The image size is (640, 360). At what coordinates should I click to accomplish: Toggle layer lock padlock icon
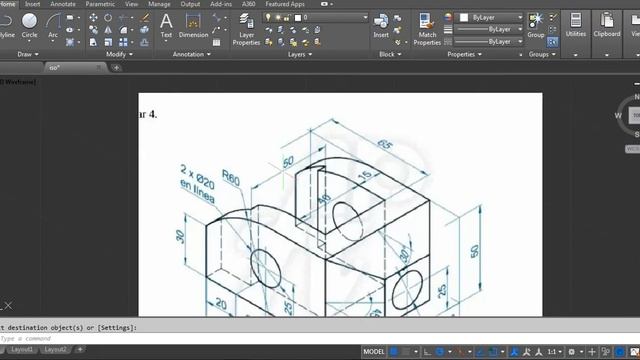[287, 18]
